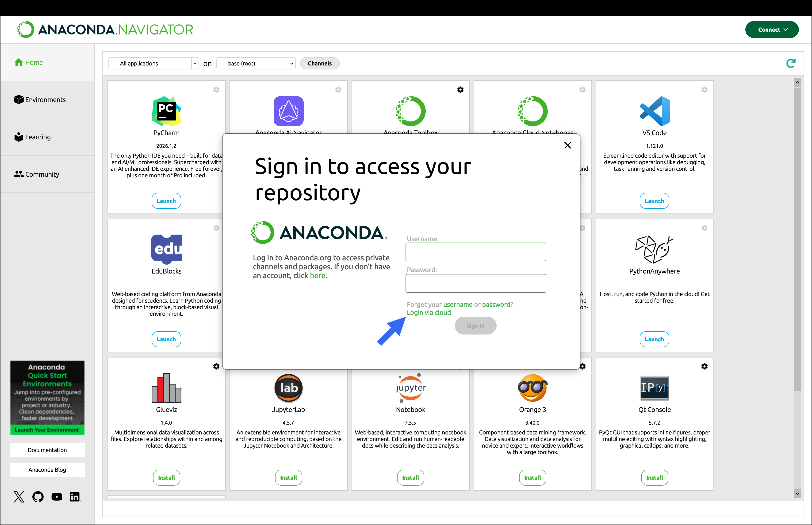This screenshot has height=525, width=812.
Task: Install Orange 3
Action: point(533,478)
